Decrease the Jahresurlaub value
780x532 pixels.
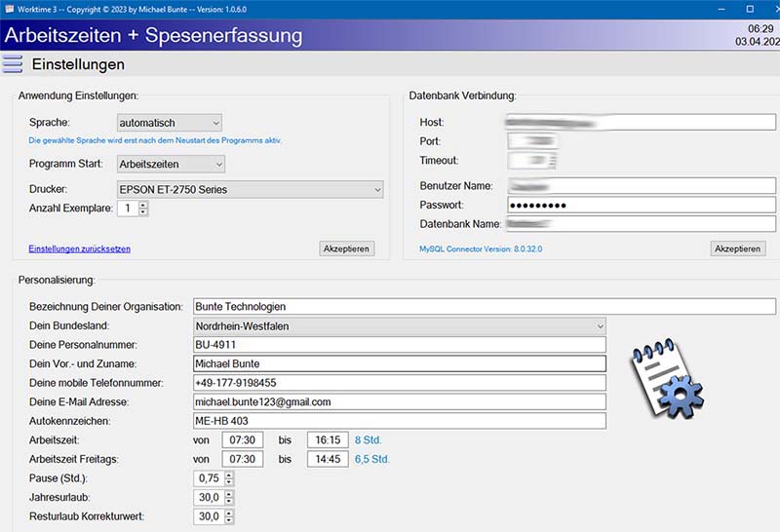tap(229, 501)
